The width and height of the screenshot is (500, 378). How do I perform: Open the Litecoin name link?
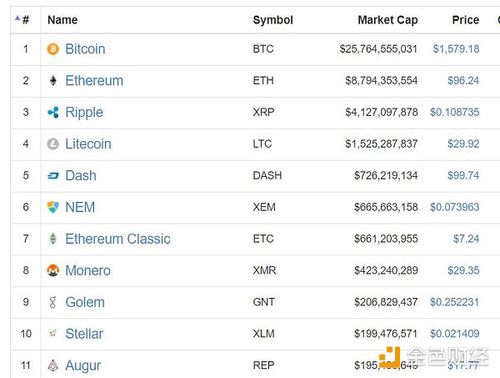88,144
